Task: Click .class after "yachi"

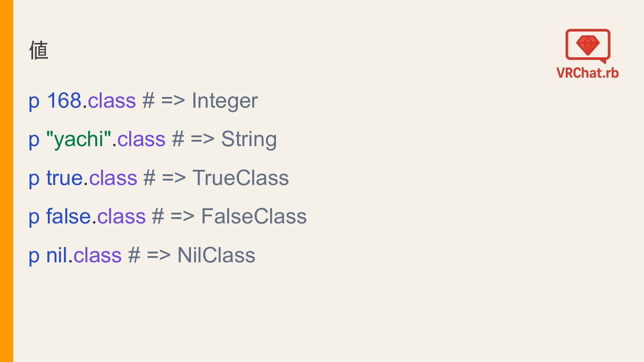Action: (x=139, y=139)
